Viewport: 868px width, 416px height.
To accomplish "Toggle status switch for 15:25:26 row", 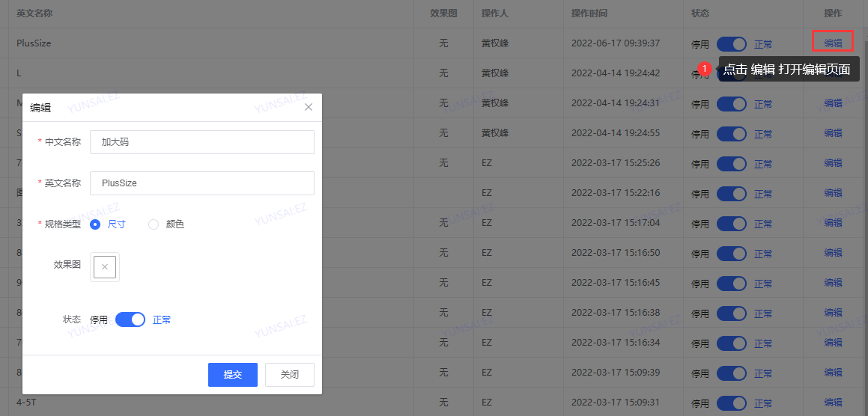I will pos(732,163).
